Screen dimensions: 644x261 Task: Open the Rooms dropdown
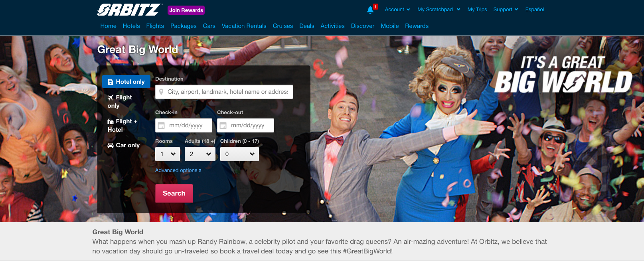coord(168,154)
